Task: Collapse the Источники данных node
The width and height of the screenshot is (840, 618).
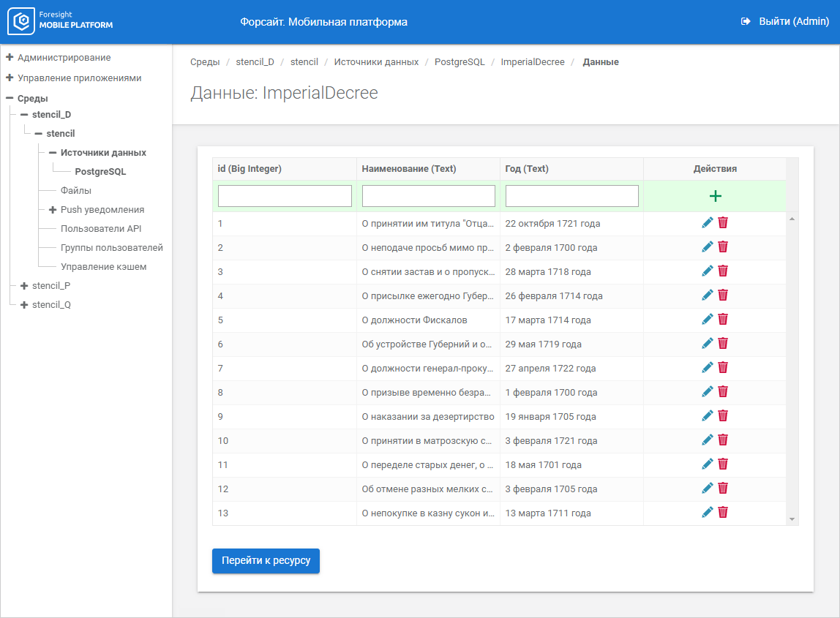Action: [53, 153]
